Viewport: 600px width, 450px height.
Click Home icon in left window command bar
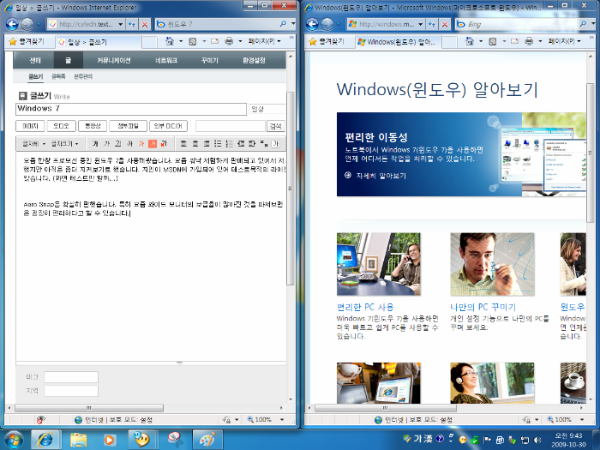(170, 41)
